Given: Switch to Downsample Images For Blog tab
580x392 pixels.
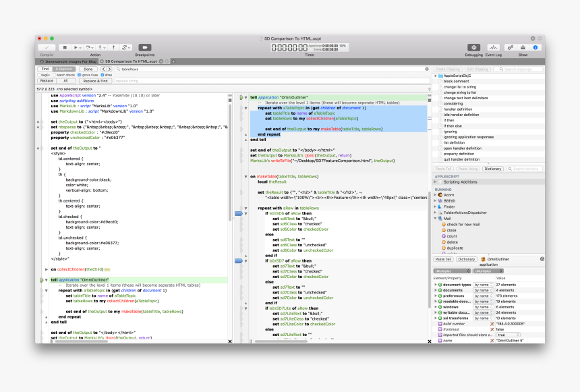Looking at the screenshot, I should click(68, 61).
